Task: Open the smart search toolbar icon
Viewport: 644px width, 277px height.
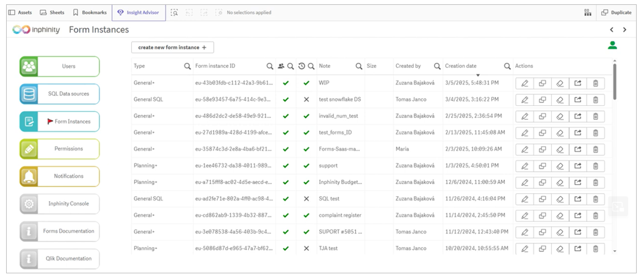Action: pos(175,13)
